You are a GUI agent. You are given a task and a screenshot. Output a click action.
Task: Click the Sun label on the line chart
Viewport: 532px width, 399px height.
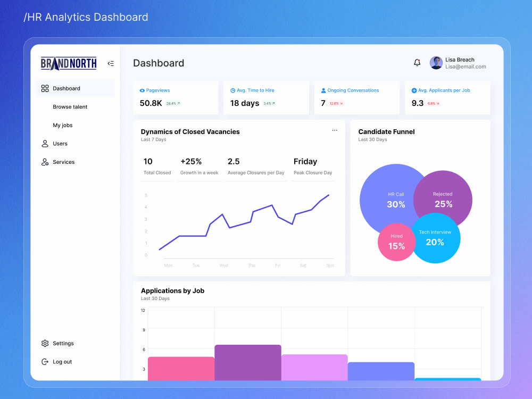(x=330, y=265)
